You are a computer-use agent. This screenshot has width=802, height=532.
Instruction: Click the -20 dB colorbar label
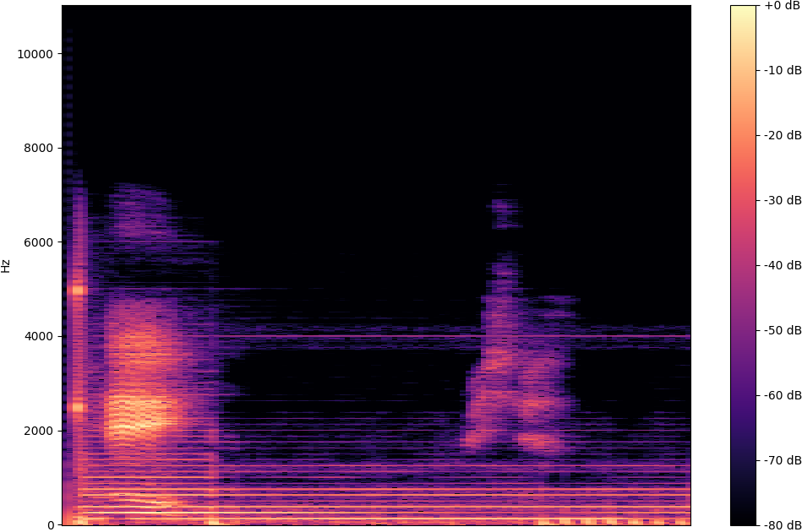tap(783, 135)
